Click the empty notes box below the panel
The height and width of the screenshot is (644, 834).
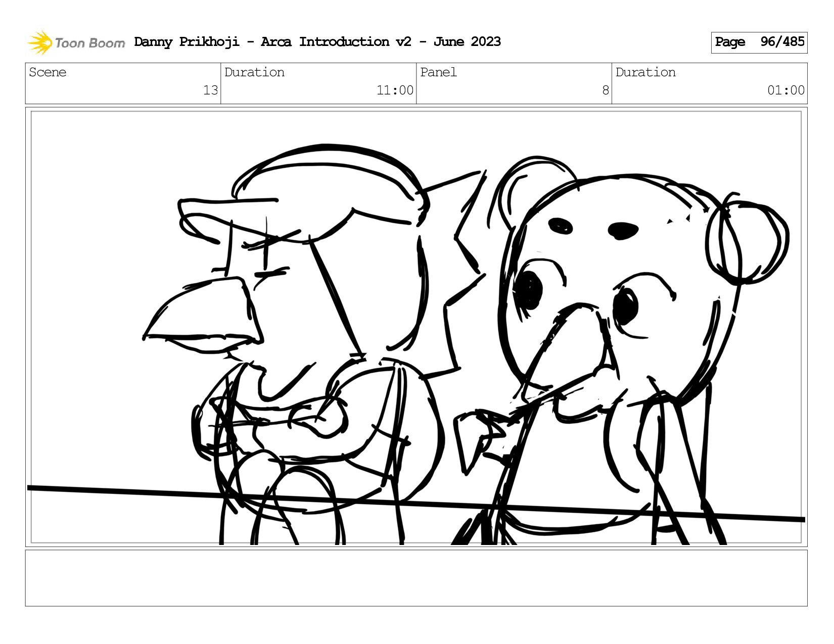click(416, 578)
